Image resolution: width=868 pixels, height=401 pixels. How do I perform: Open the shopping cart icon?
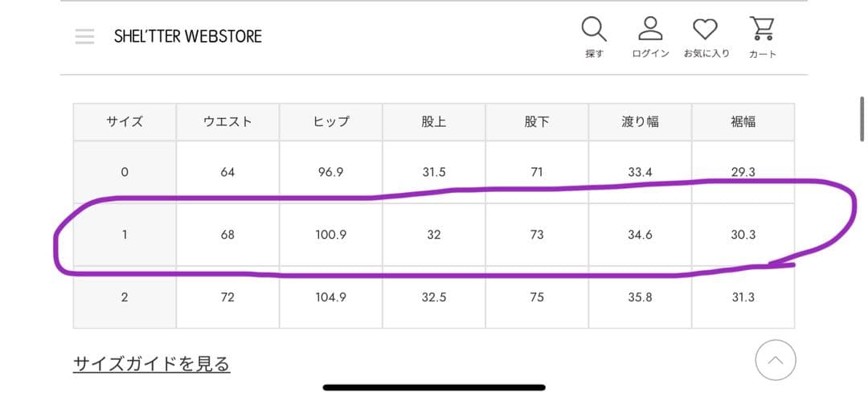click(761, 29)
